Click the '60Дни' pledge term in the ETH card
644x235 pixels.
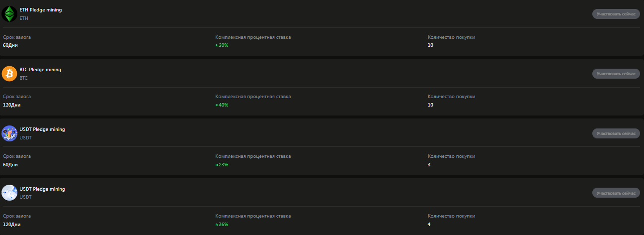pos(10,45)
